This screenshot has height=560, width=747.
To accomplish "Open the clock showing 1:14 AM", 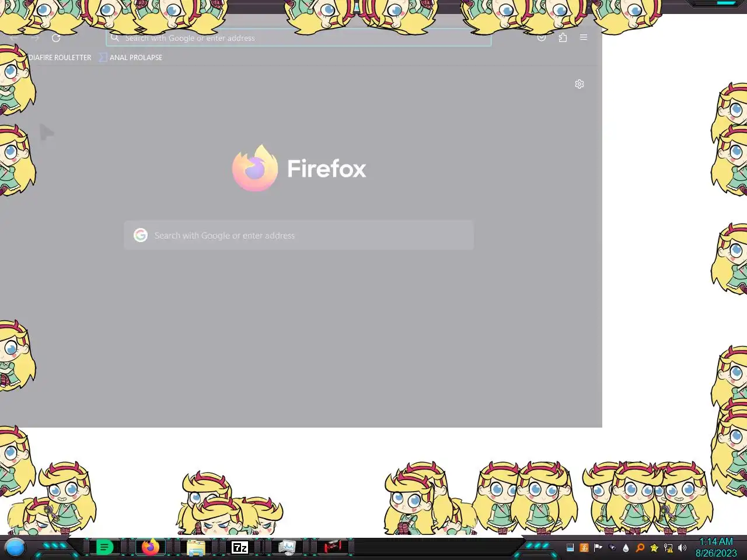I will (x=716, y=542).
